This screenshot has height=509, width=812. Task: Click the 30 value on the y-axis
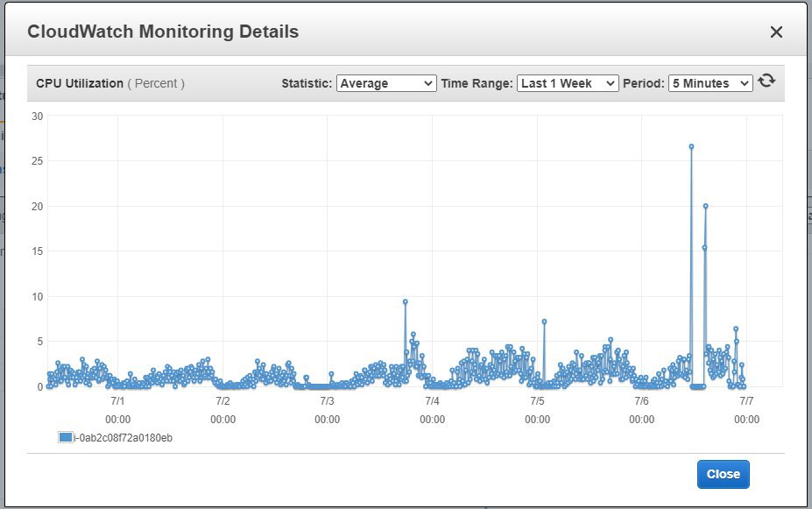coord(38,116)
